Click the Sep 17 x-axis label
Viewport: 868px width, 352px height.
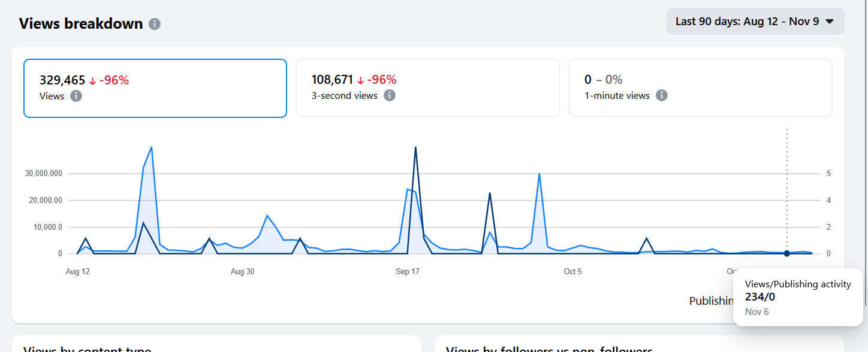[408, 272]
